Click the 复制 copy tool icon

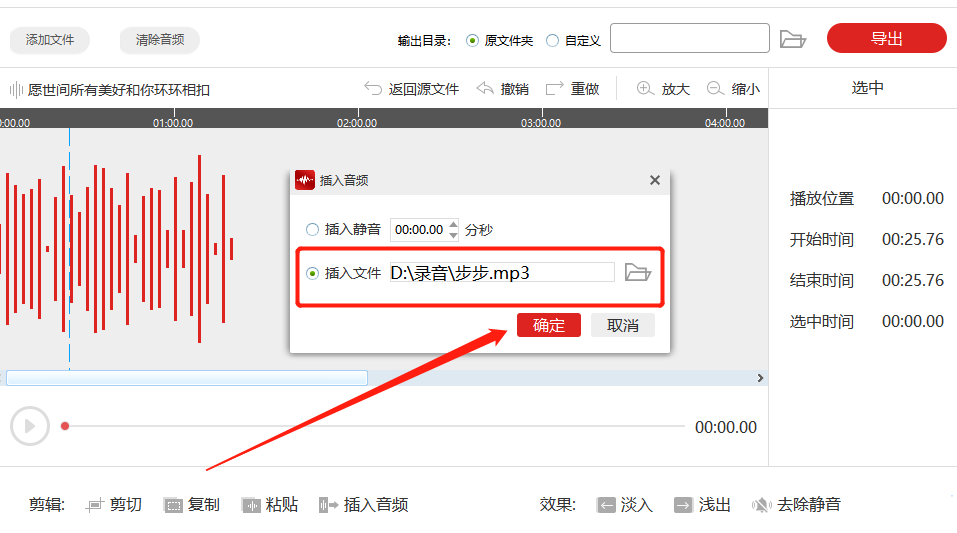173,505
